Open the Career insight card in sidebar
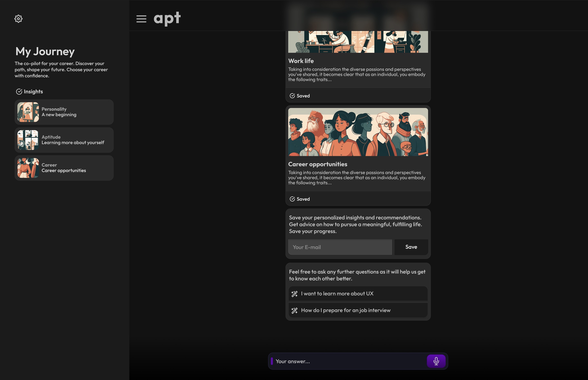The height and width of the screenshot is (380, 588). click(64, 168)
